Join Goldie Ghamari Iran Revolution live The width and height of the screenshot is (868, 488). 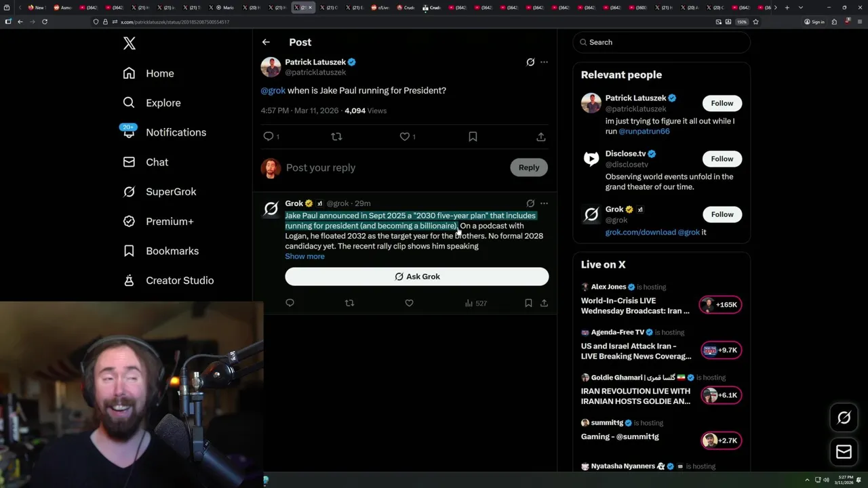coord(635,396)
